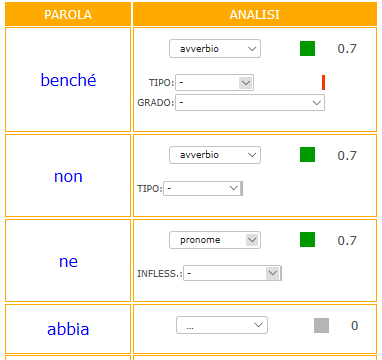
Task: Click the word non
Action: [68, 176]
